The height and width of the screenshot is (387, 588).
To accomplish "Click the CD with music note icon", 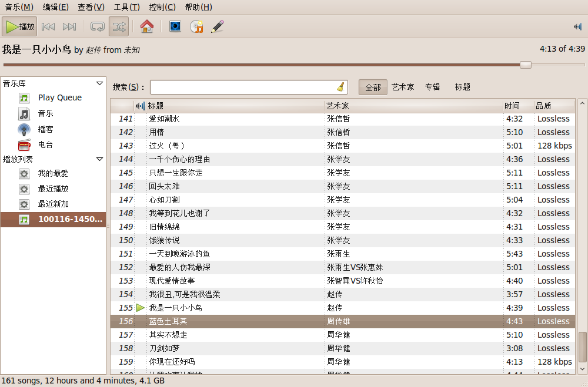I will coord(196,26).
